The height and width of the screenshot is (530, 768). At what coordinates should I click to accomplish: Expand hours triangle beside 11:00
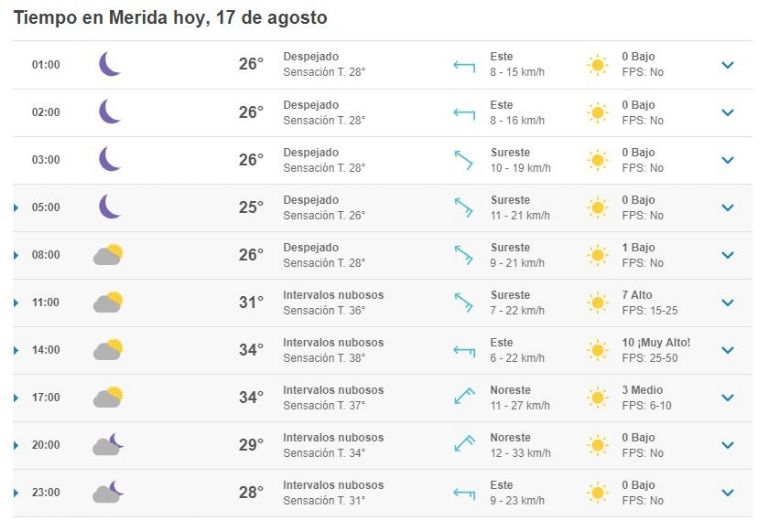16,303
